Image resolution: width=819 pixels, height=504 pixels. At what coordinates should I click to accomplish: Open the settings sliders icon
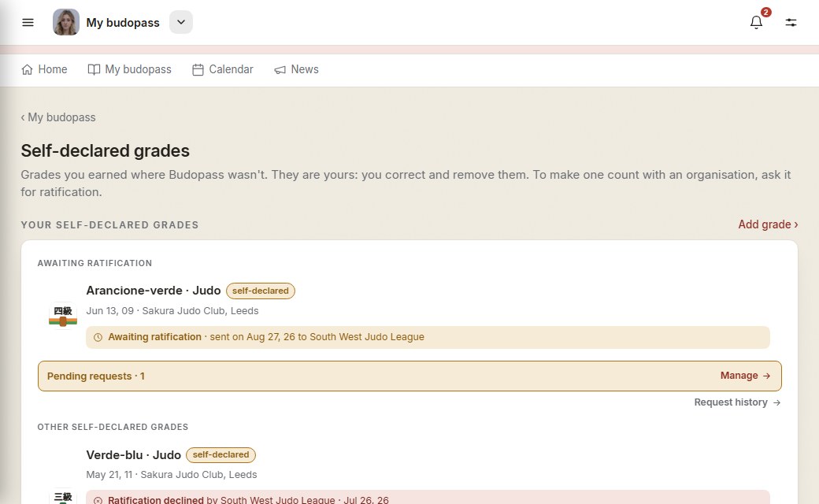point(791,23)
